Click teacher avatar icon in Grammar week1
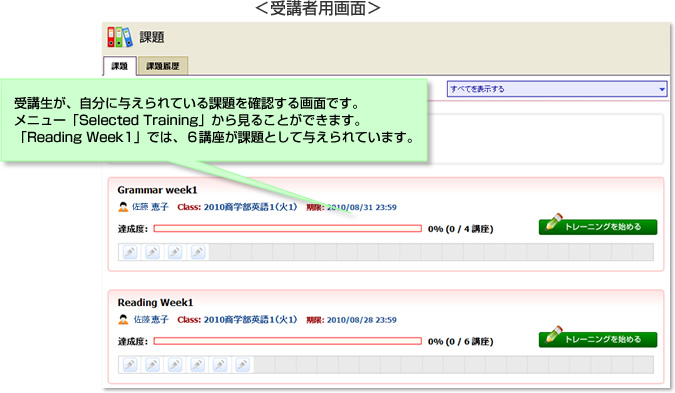Screen dimensions: 675x393 pos(123,207)
